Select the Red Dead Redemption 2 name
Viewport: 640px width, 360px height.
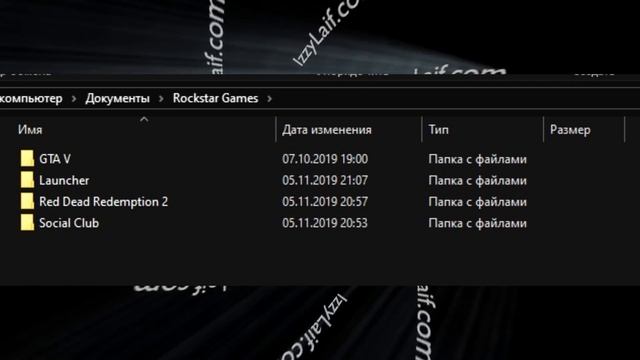[104, 202]
